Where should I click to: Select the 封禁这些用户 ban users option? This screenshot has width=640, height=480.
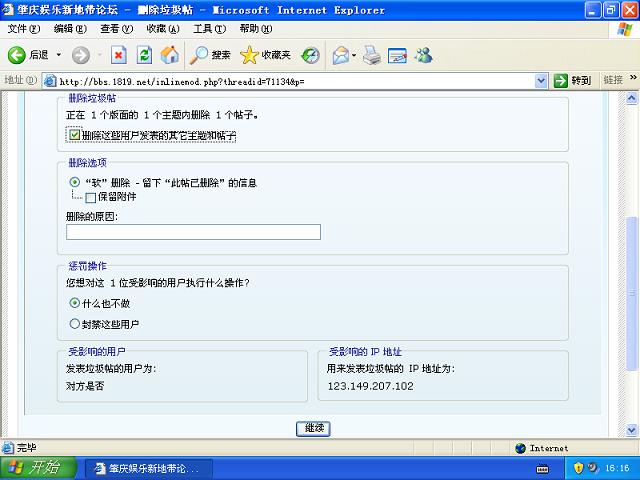click(74, 324)
